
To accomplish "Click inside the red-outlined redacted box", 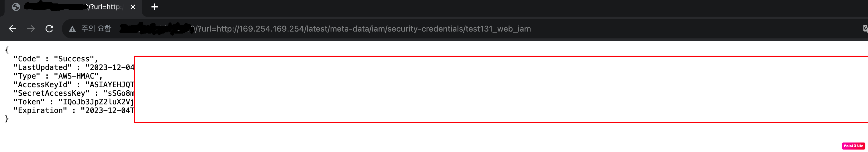I will tap(501, 90).
